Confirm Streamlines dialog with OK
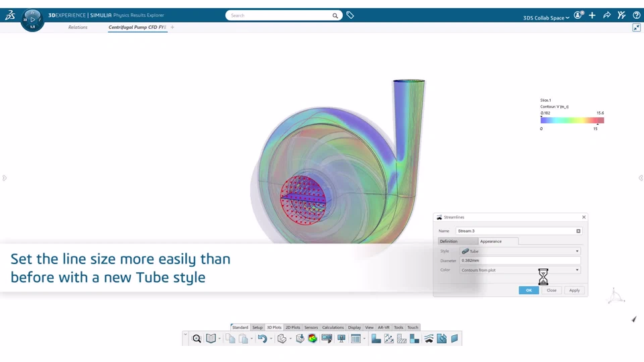The image size is (644, 362). coord(529,290)
